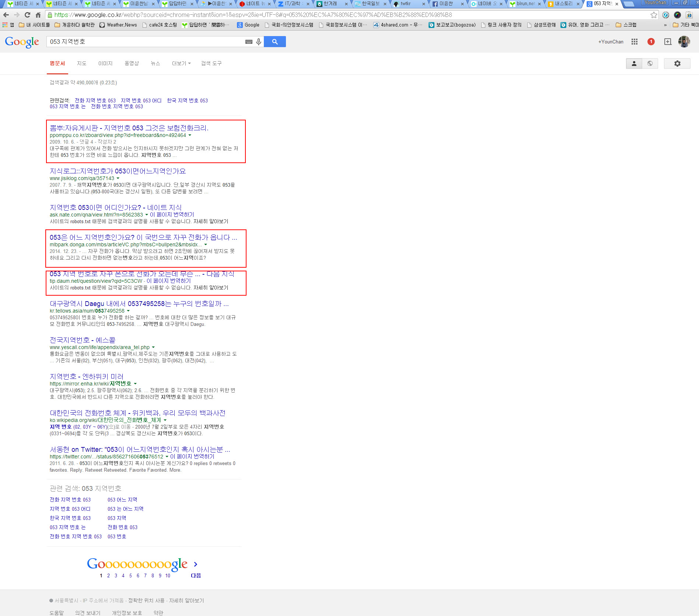Close the 053 지역번호 browser tab

(x=617, y=4)
